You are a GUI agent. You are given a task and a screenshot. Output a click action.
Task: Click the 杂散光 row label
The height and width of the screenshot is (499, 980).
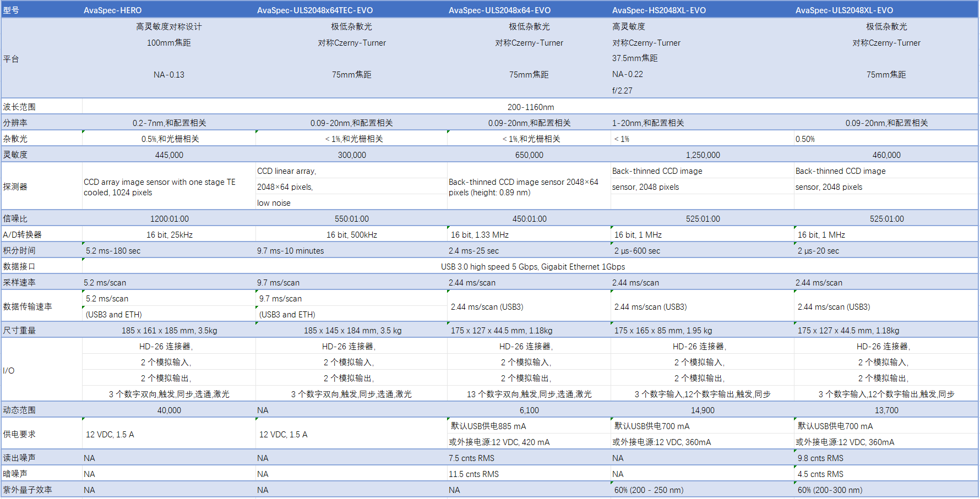click(x=42, y=139)
